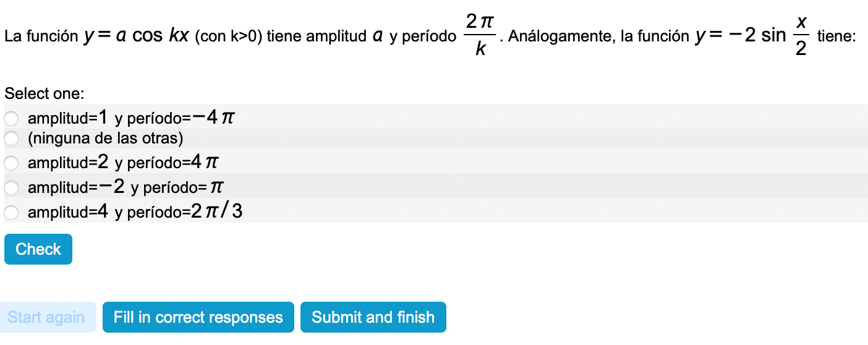This screenshot has height=345, width=868.
Task: Click the answer text 'amplitud=−2 y período=π'
Action: pyautogui.click(x=126, y=187)
